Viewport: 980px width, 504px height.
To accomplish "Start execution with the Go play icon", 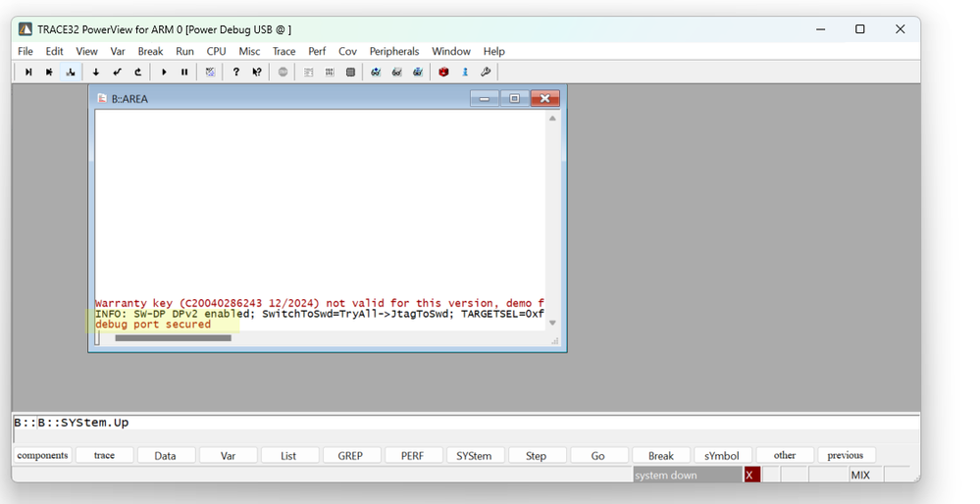I will 164,73.
